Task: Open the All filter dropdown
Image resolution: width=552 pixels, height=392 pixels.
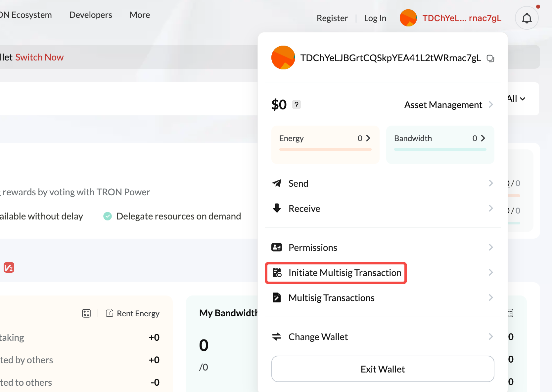Action: [515, 98]
